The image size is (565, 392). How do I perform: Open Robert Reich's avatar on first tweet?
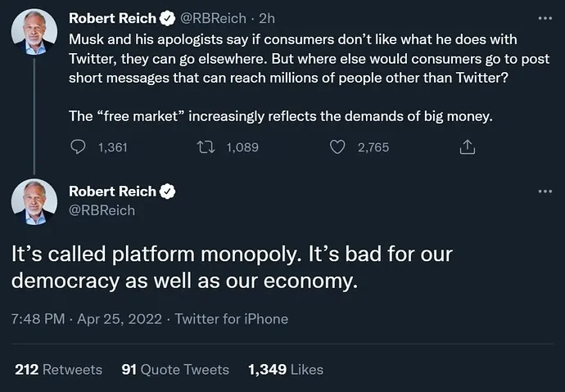34,33
